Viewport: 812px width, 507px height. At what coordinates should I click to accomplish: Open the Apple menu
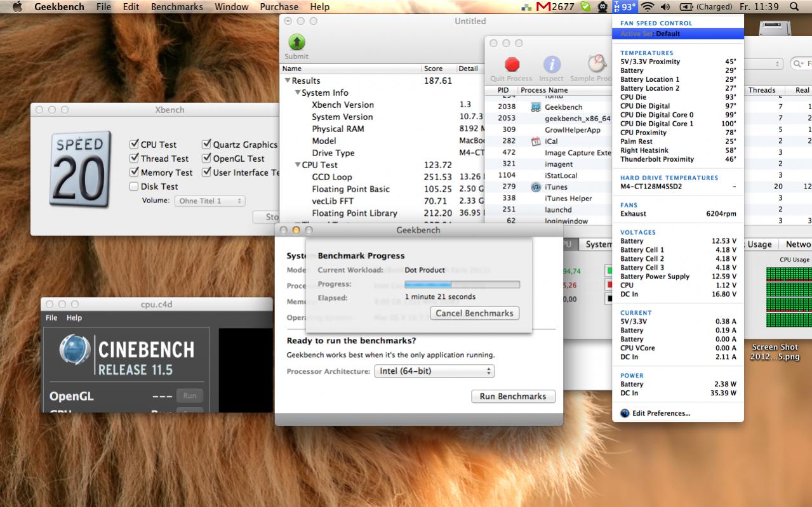click(x=17, y=6)
